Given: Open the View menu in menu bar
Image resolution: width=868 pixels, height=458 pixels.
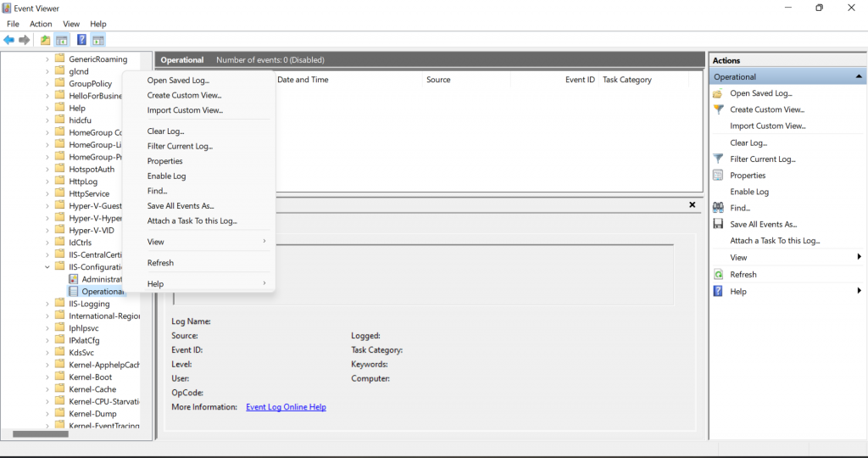Looking at the screenshot, I should (x=71, y=24).
